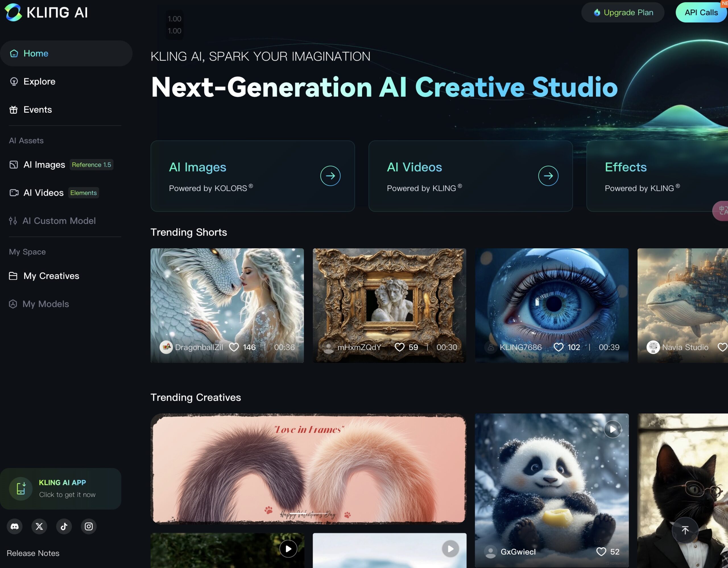Click the arrow on AI Videos card

pos(548,176)
